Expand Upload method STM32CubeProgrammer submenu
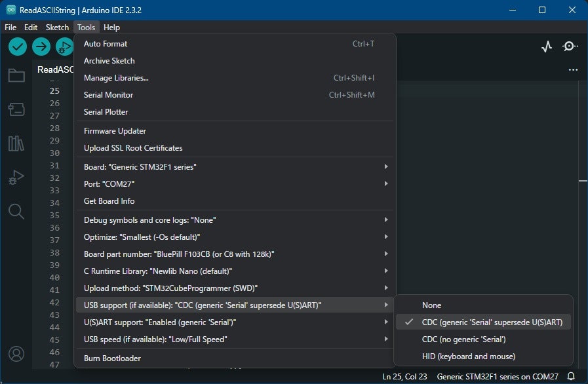Viewport: 588px width, 384px height. pos(235,288)
